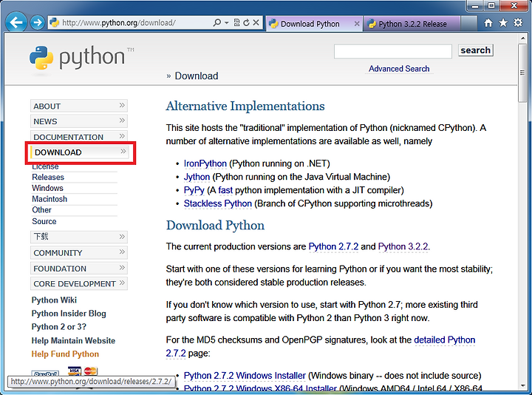Open the detailed Python 2.7.2 page link
This screenshot has height=395, width=532.
pyautogui.click(x=445, y=340)
